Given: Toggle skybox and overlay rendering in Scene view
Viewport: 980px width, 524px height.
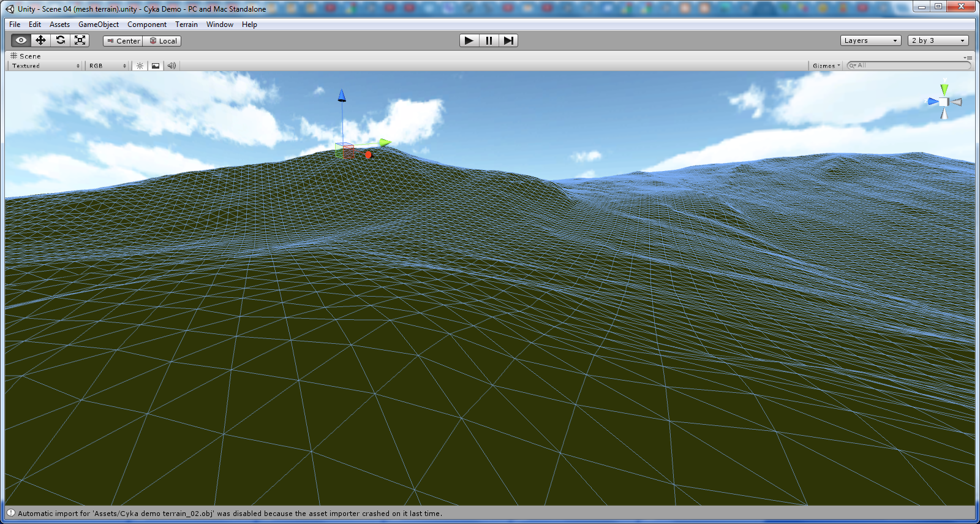Looking at the screenshot, I should 156,66.
